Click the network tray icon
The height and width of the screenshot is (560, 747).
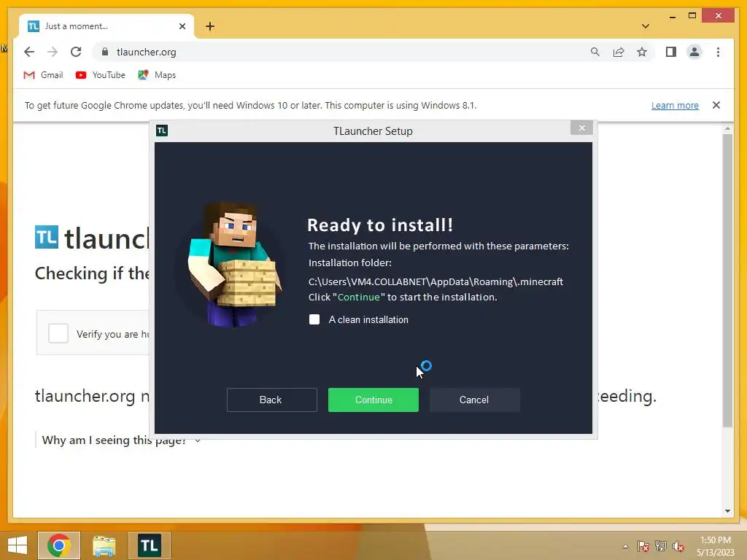[661, 546]
